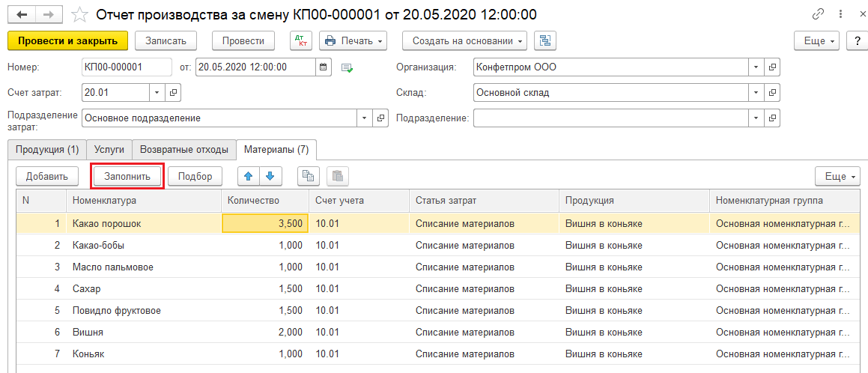This screenshot has height=373, width=868.
Task: Click Статья затрат column header
Action: (x=484, y=200)
